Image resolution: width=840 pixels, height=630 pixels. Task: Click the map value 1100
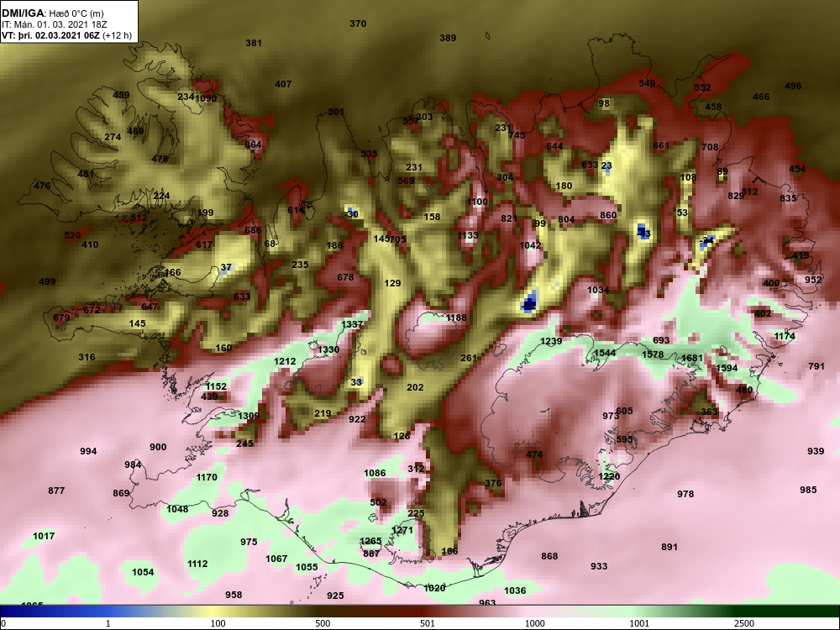[x=477, y=202]
